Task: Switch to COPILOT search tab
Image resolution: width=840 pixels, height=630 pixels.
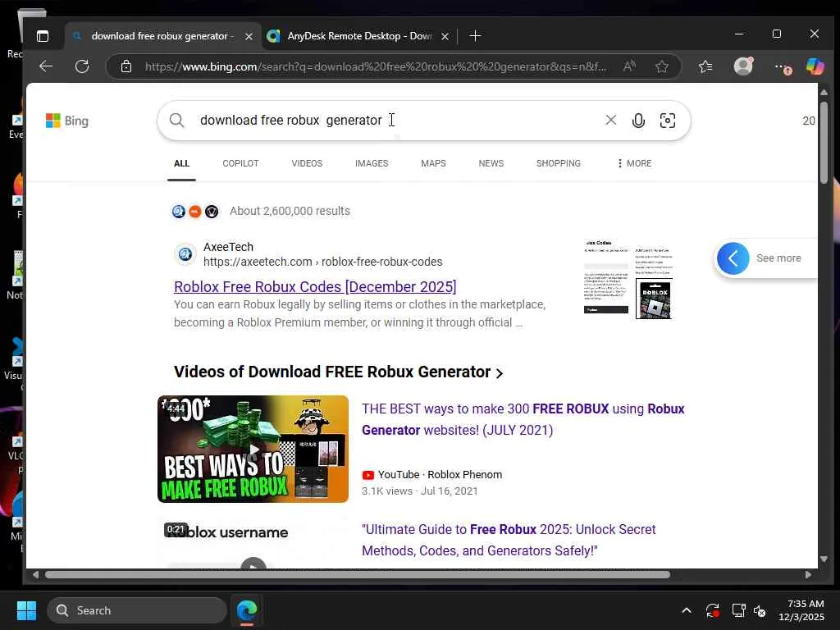Action: (240, 163)
